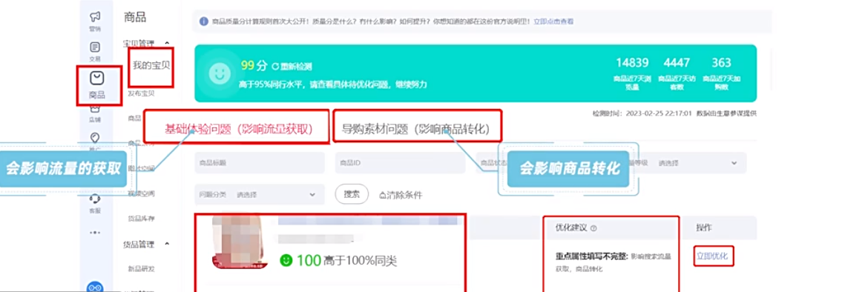Click the 重新检测 re-check text

pyautogui.click(x=296, y=67)
